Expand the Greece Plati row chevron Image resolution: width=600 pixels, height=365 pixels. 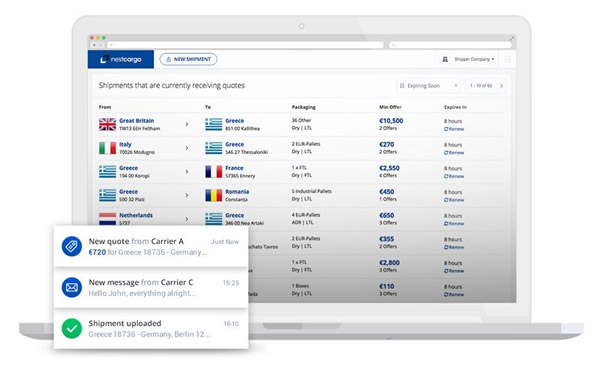[x=187, y=196]
